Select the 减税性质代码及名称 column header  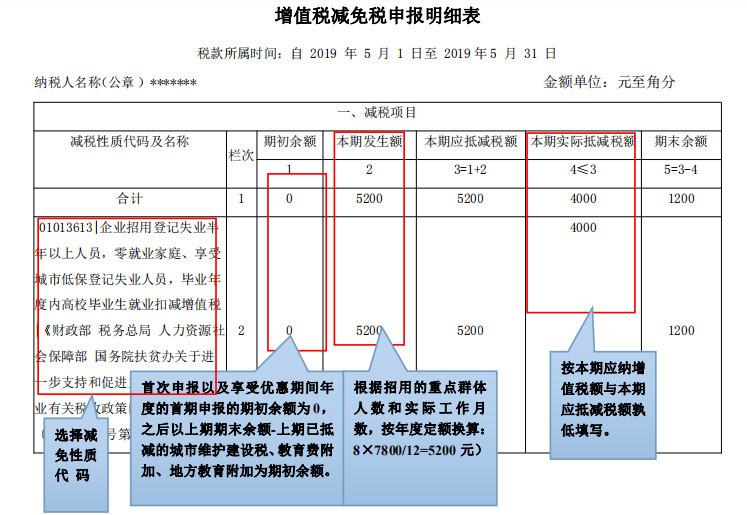tap(130, 141)
